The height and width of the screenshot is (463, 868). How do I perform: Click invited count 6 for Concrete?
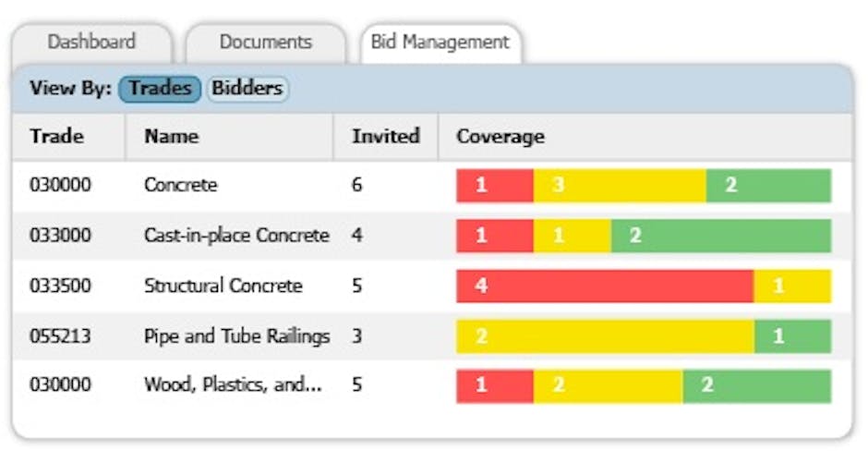[x=357, y=185]
